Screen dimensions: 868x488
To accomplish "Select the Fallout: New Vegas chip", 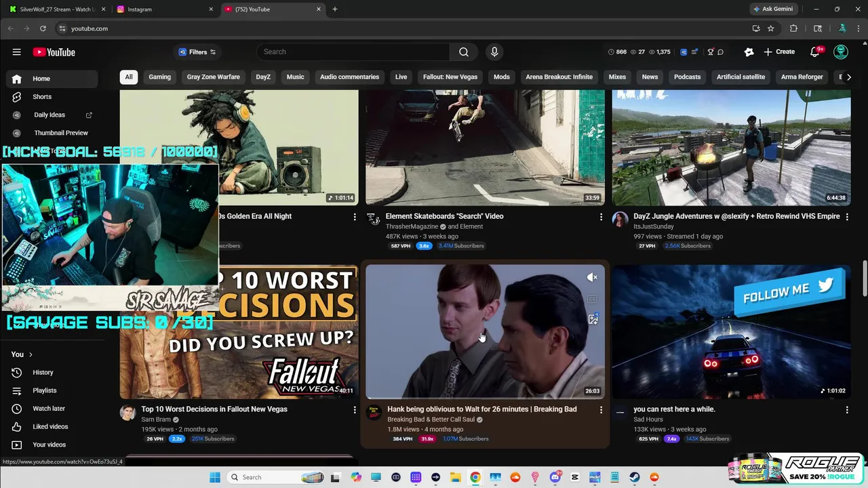I will (450, 77).
